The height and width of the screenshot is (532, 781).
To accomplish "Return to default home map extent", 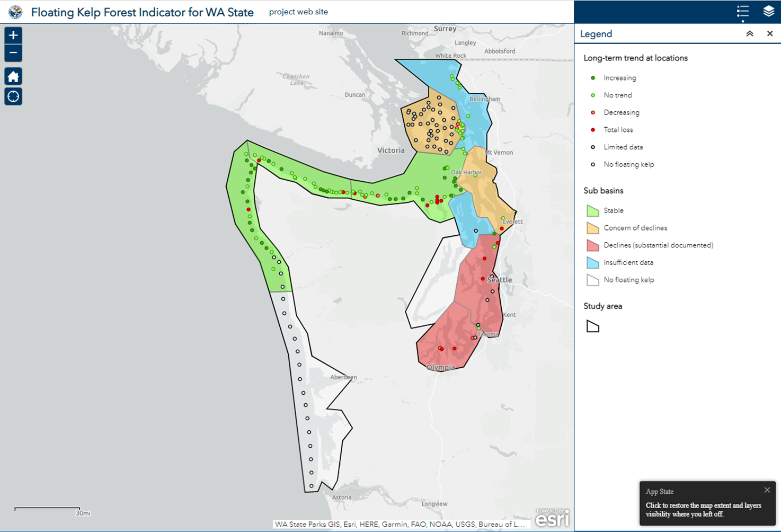I will [x=13, y=76].
